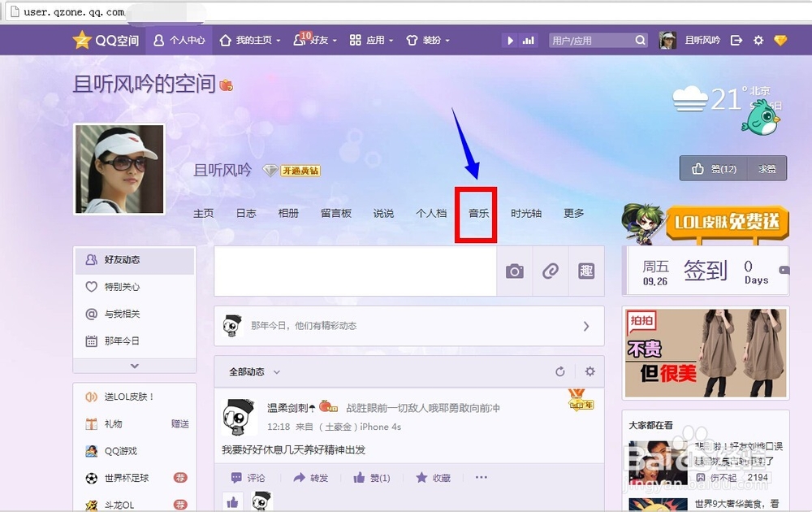Open the 个人档 tab
The image size is (812, 512).
pos(431,213)
